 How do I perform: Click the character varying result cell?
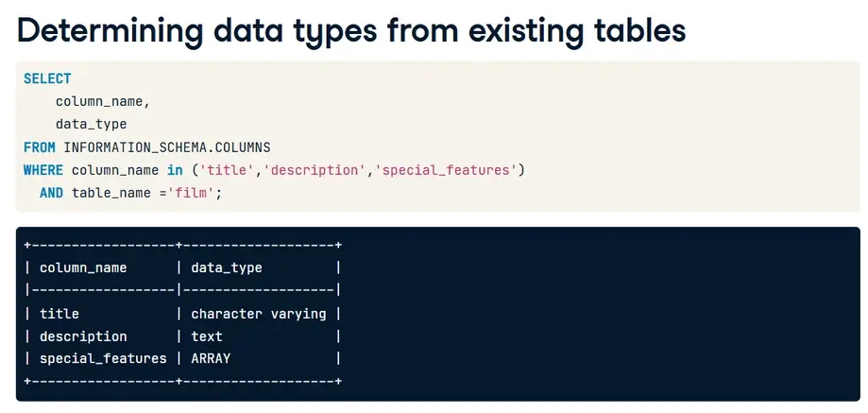click(259, 313)
